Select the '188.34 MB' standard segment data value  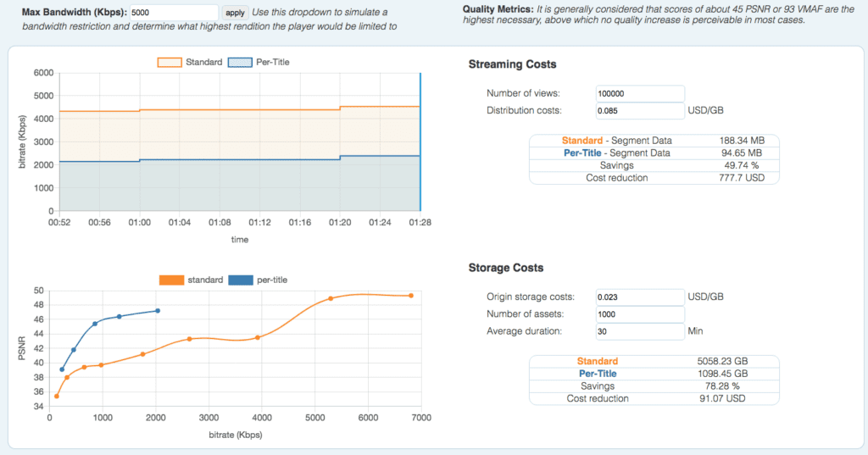[741, 141]
